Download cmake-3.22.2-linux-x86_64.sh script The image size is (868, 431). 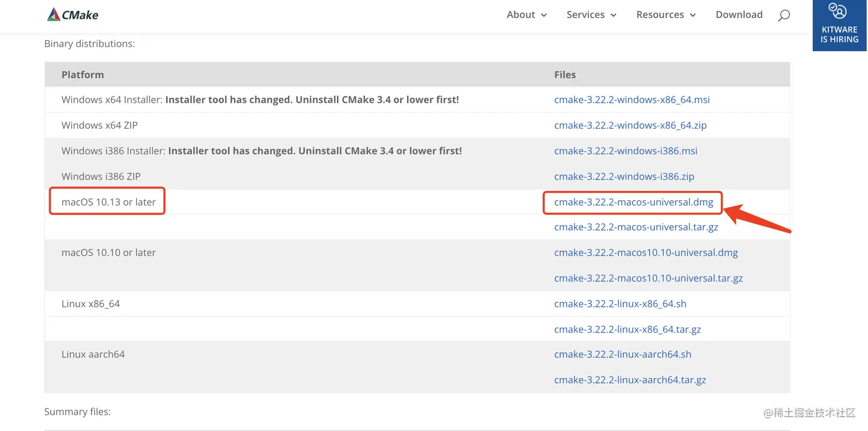click(620, 304)
